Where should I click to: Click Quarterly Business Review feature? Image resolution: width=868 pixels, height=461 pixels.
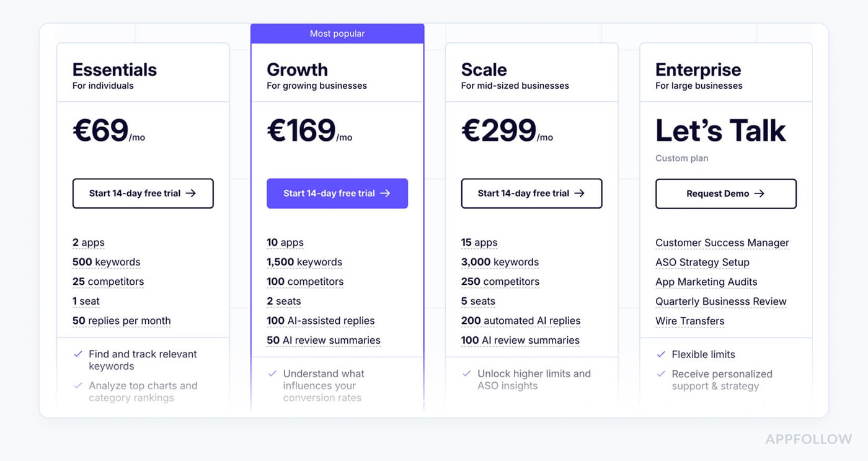(720, 302)
